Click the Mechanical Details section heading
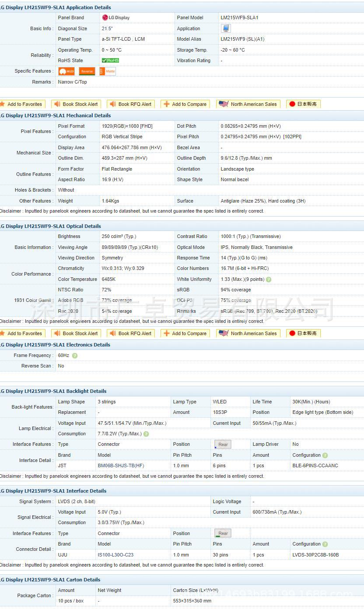This screenshot has height=609, width=364. click(55, 115)
